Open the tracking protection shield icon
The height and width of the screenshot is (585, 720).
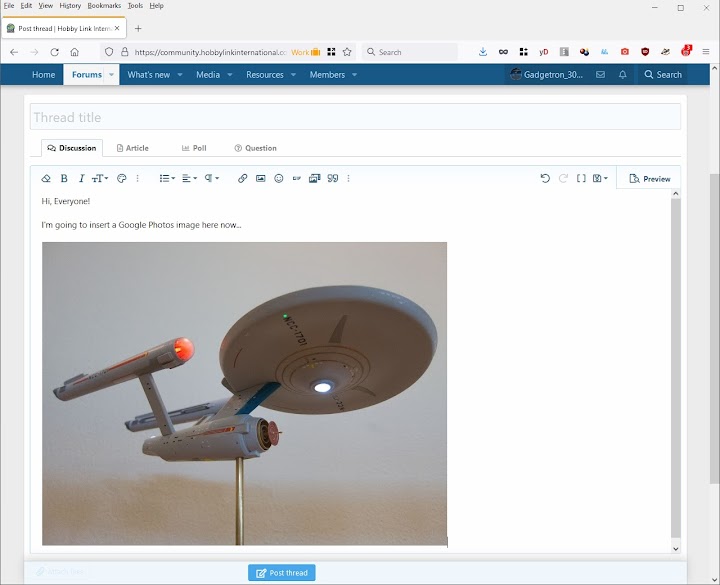point(109,52)
